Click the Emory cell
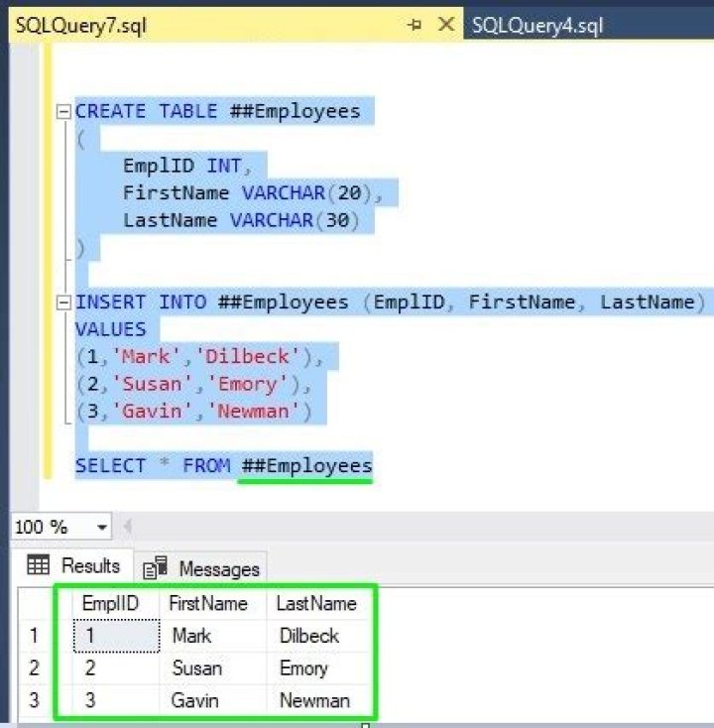This screenshot has width=714, height=728. click(319, 668)
